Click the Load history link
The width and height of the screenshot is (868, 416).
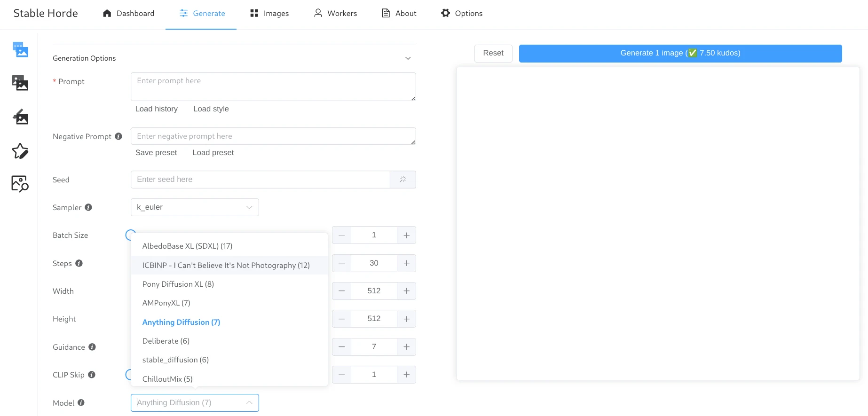(157, 109)
